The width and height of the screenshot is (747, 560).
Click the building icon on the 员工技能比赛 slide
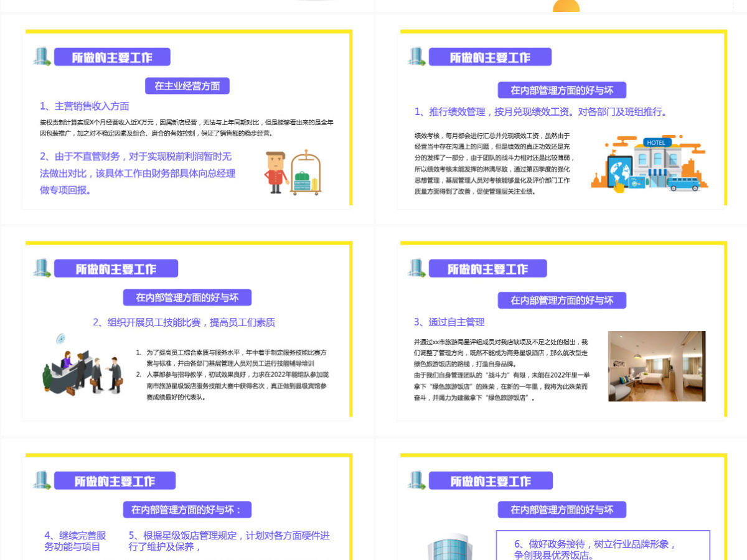point(42,268)
